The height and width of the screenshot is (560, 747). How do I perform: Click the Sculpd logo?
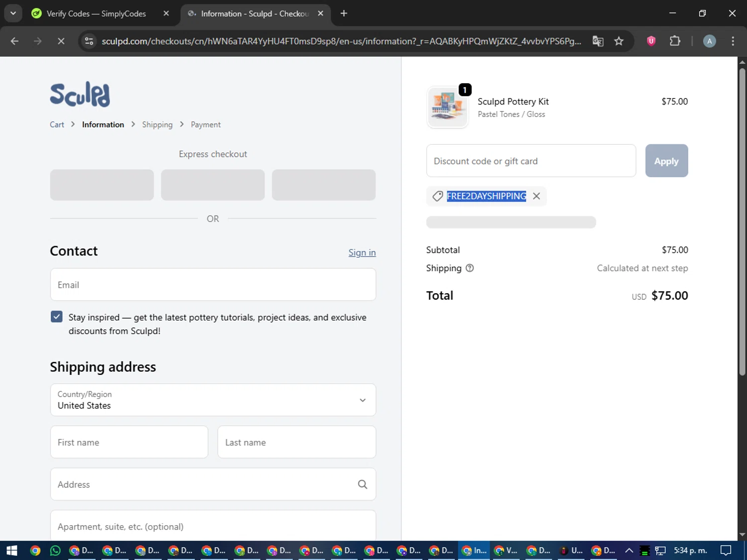point(80,94)
